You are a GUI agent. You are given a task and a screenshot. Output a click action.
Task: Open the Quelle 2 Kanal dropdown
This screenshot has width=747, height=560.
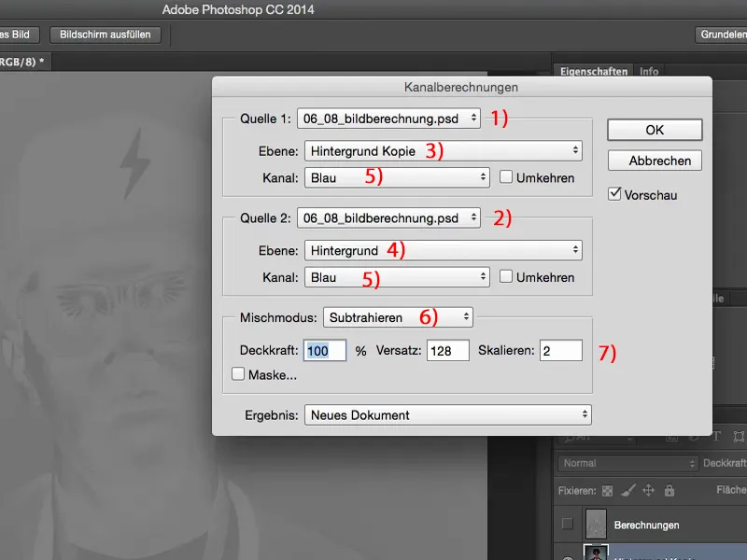tap(397, 277)
